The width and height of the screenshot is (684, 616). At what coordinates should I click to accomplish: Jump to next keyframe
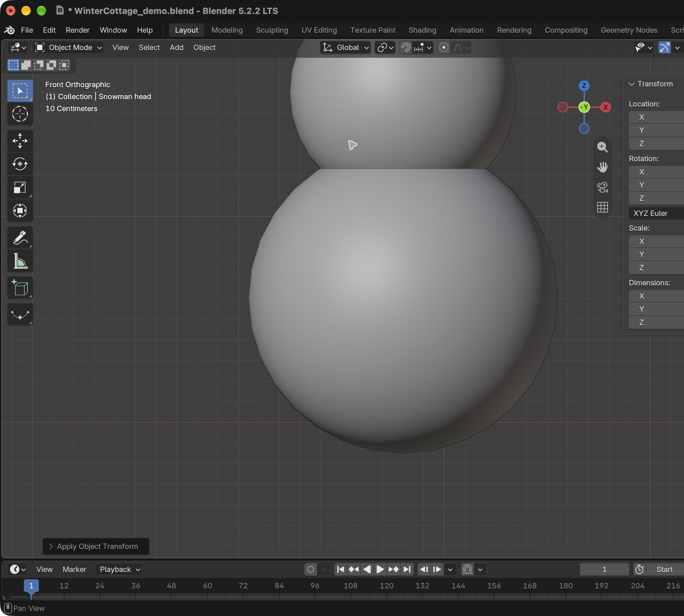pos(393,570)
